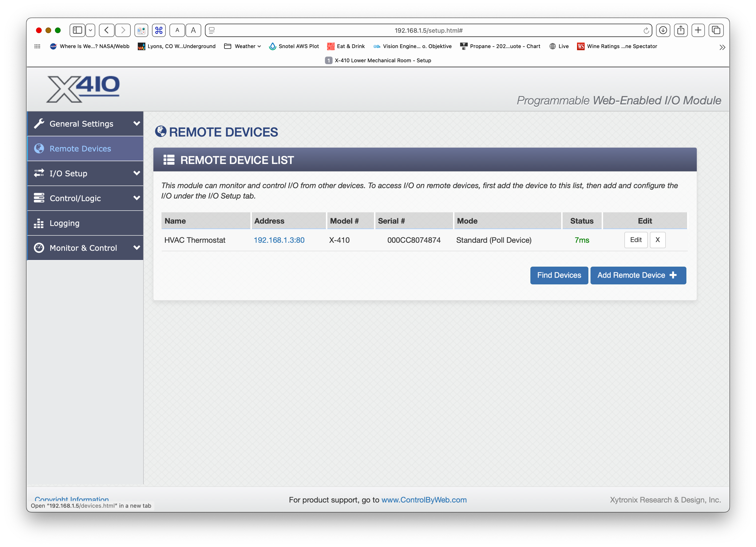This screenshot has height=547, width=756.
Task: Click the server icon for Control/Logic
Action: click(39, 198)
